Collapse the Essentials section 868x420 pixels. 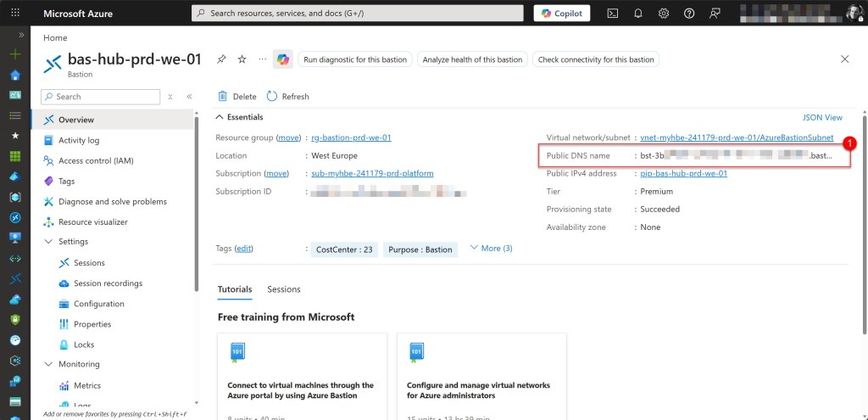220,117
